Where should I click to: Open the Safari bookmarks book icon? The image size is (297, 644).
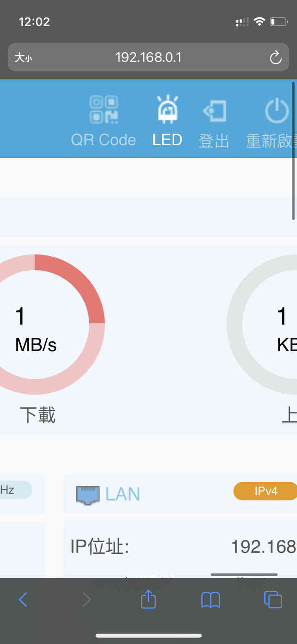211,599
